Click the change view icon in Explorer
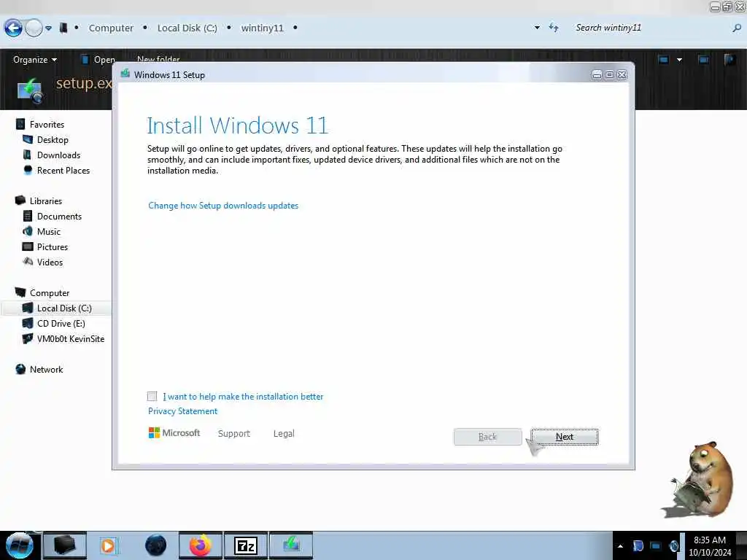747x560 pixels. click(663, 60)
